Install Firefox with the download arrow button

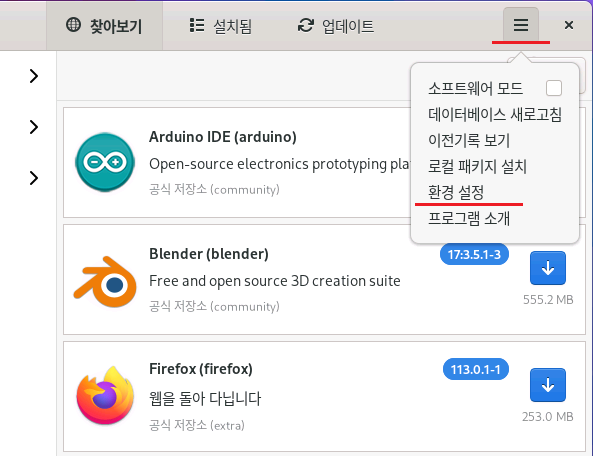pos(548,385)
